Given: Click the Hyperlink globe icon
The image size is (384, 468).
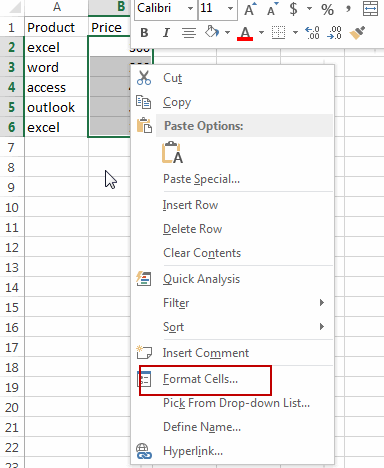Looking at the screenshot, I should click(144, 451).
